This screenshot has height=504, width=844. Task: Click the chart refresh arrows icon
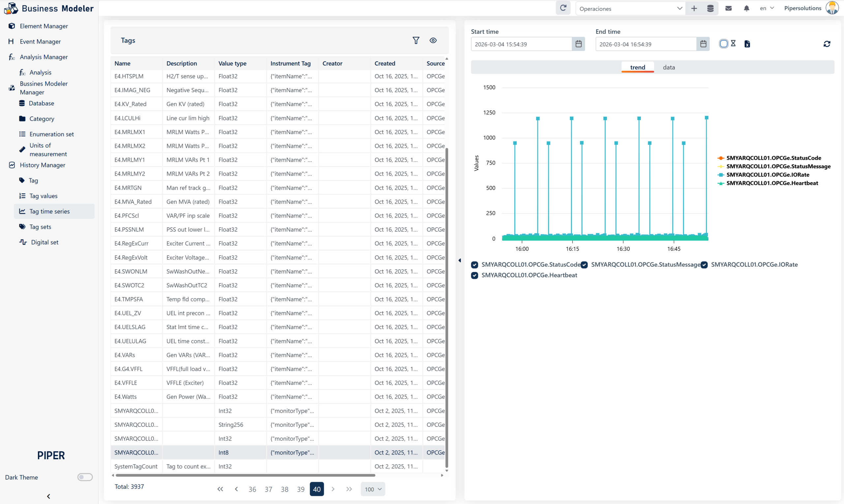(827, 44)
